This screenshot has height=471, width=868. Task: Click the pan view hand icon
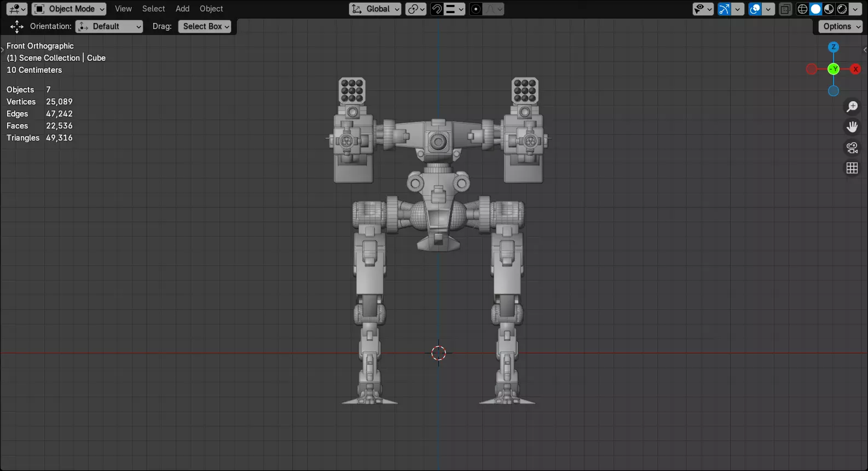click(x=852, y=127)
